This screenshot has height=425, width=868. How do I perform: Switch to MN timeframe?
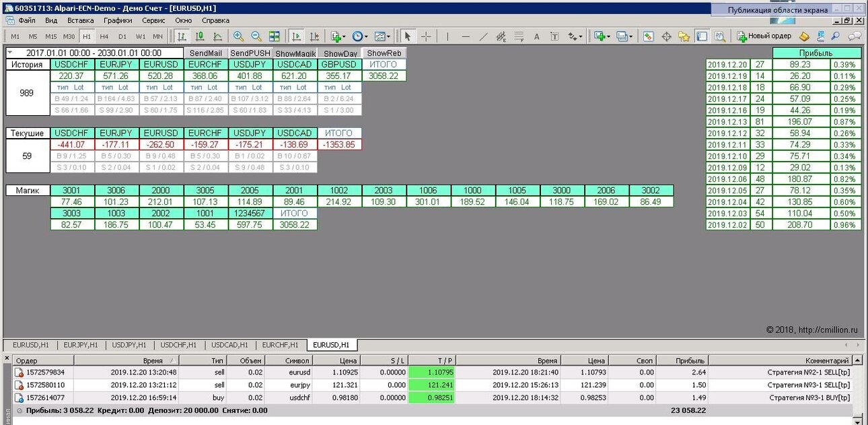pos(157,36)
